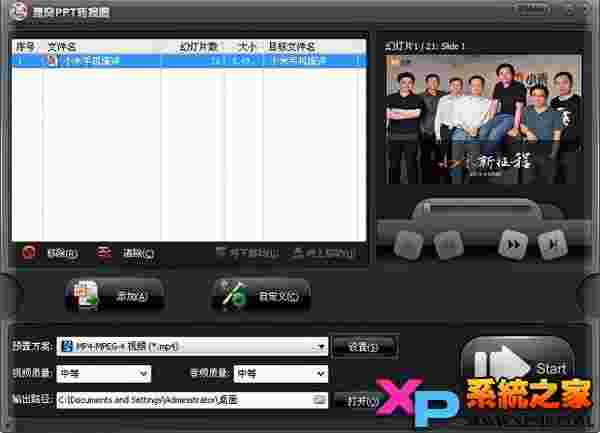Click the previous-slide button beside the first-slide button

[x=448, y=244]
